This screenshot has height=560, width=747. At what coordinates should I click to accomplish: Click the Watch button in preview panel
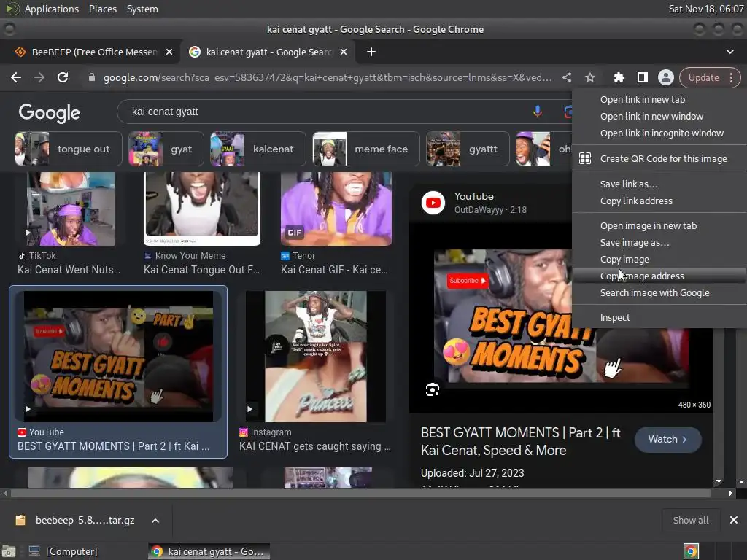pos(667,439)
